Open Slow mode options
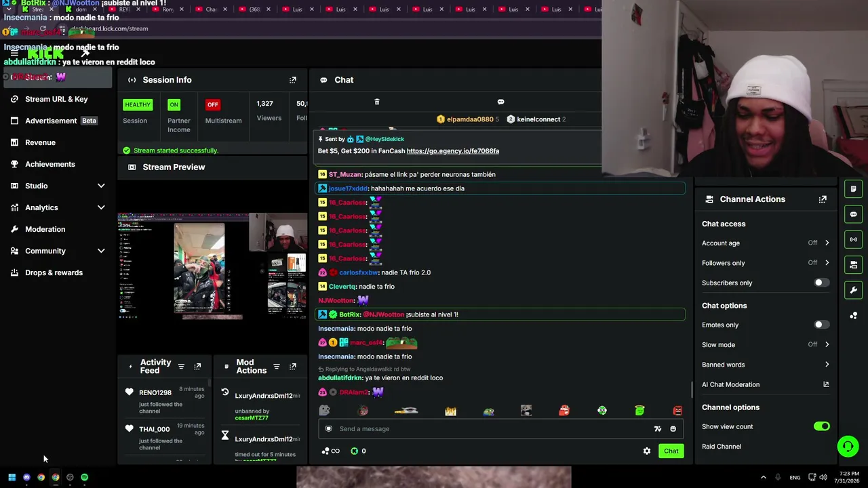This screenshot has height=488, width=868. point(766,344)
